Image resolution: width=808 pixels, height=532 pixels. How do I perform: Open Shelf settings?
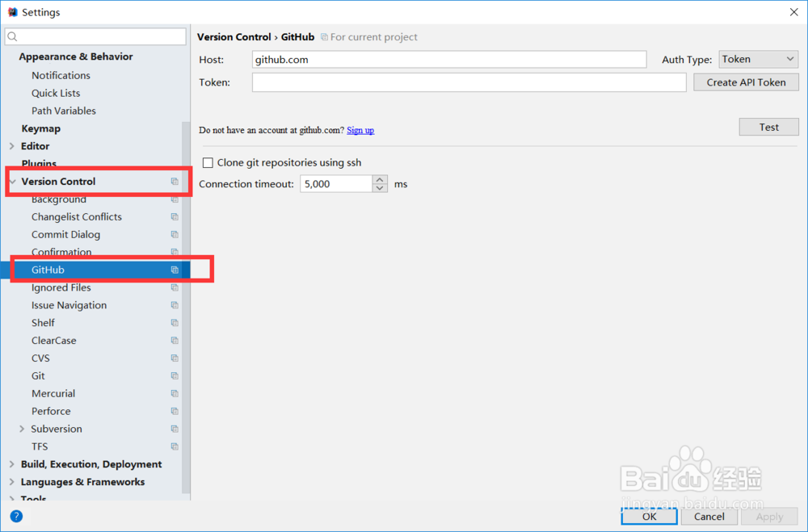[43, 323]
